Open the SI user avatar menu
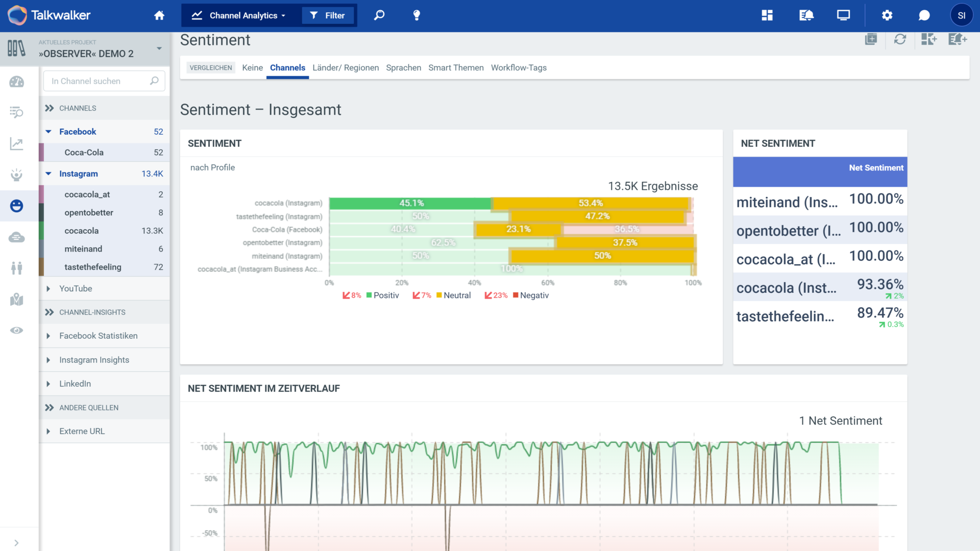This screenshot has width=980, height=551. click(961, 15)
